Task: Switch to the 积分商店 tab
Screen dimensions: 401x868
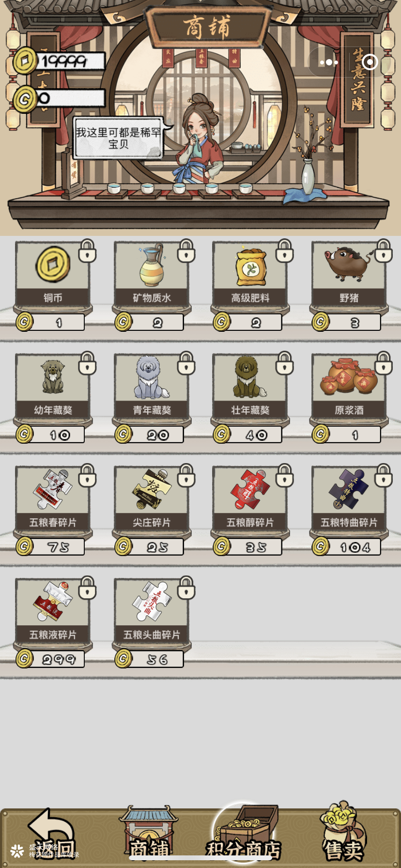Action: coord(244,834)
